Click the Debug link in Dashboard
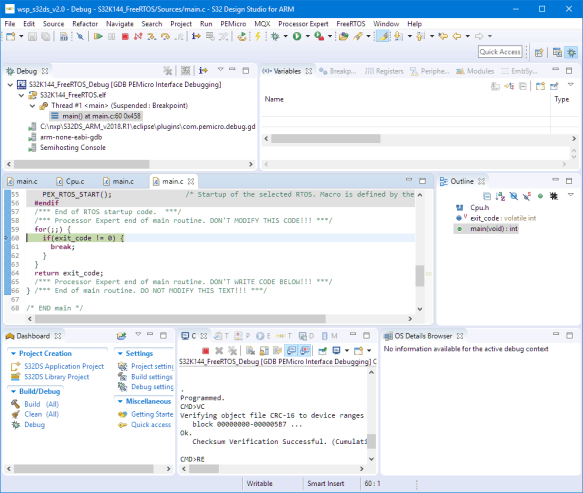 tap(35, 425)
